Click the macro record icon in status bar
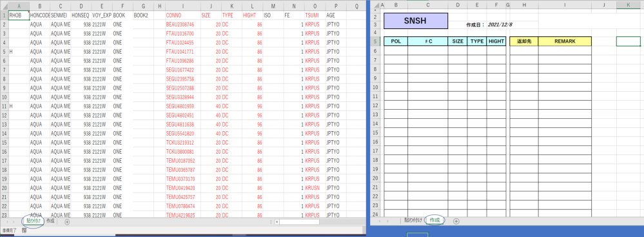Image resolution: width=644 pixels, height=237 pixels. [24, 231]
